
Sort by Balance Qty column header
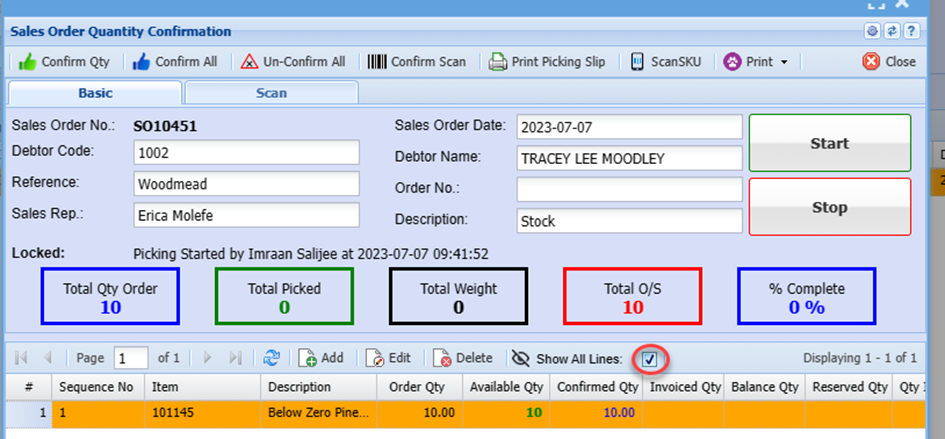(765, 387)
